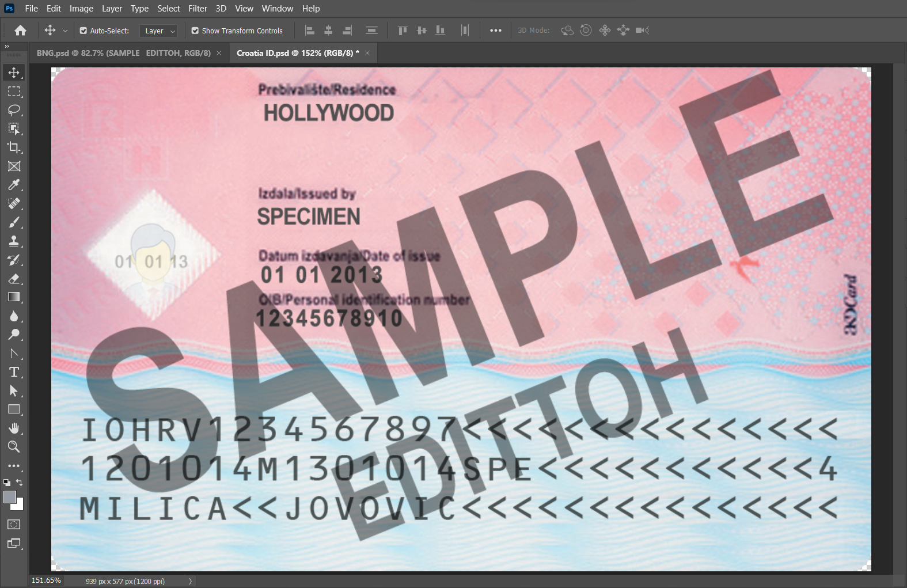Open the Auto-Select Layer dropdown
Viewport: 907px width, 588px height.
159,31
